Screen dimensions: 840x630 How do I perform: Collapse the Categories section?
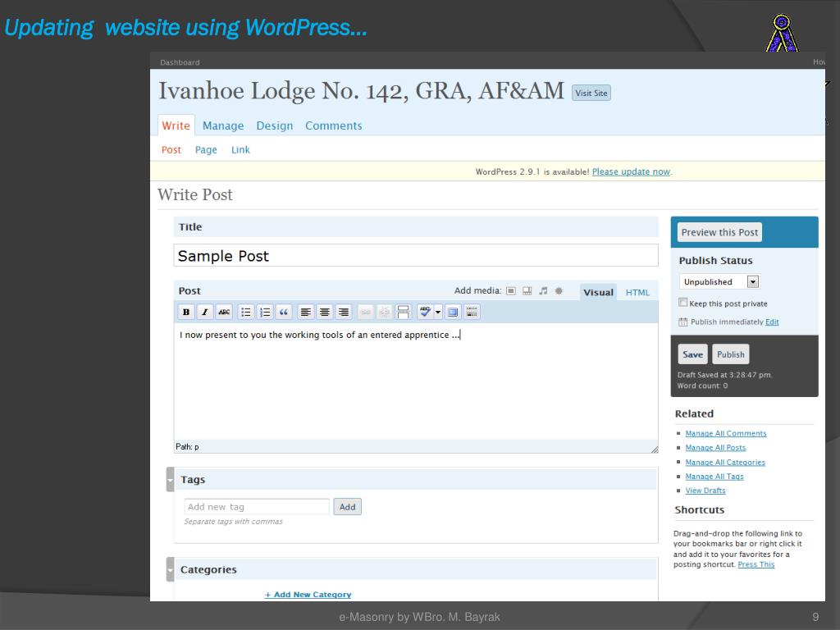(x=170, y=569)
